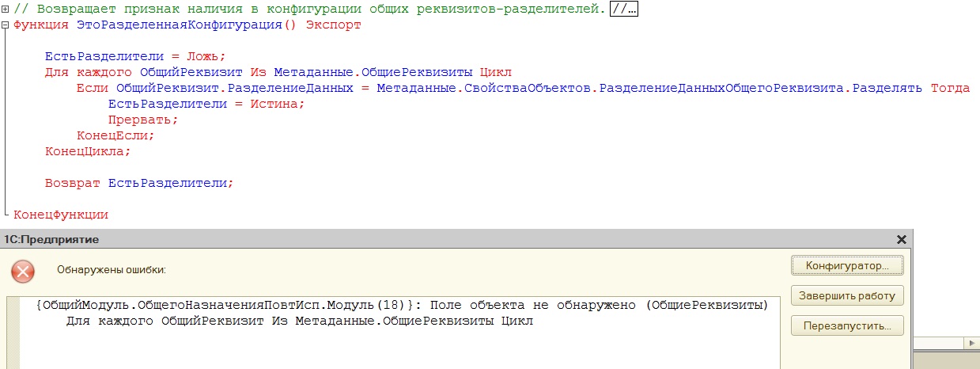Click the Перезапустить button

(847, 325)
